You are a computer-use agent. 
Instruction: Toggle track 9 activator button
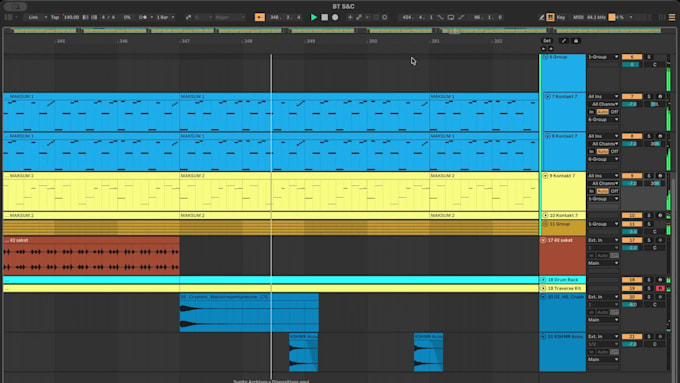(x=631, y=176)
